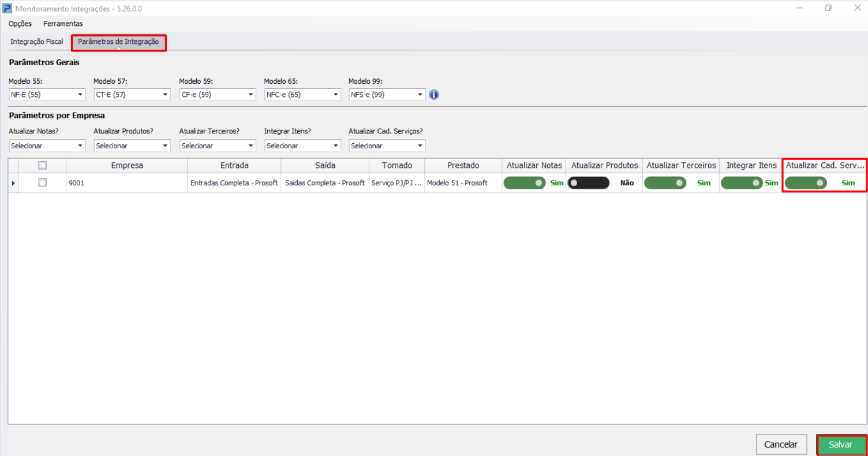Screen dimensions: 868x456
Task: Select the Modelo 51 - Prosoft cell
Action: (x=463, y=183)
